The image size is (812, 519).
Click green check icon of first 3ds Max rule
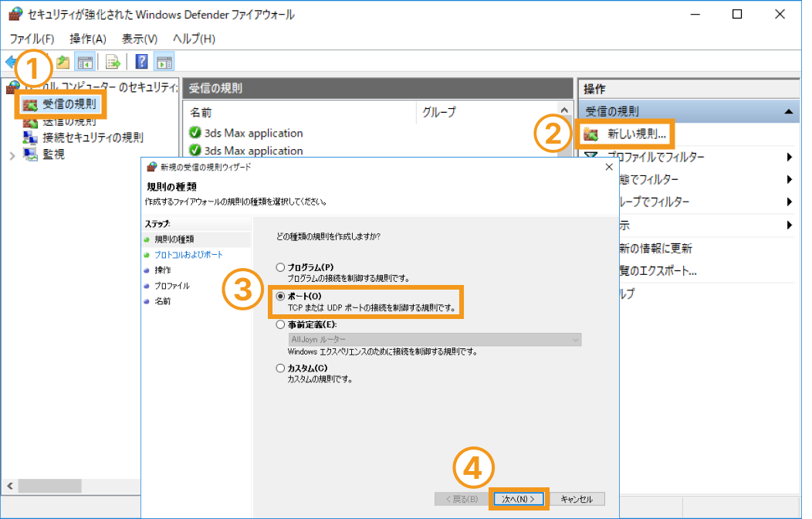click(x=195, y=133)
